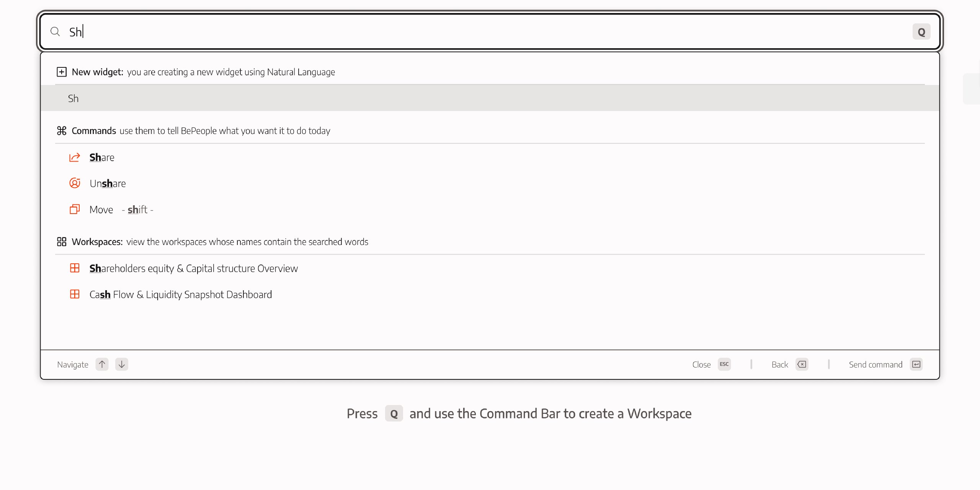The image size is (980, 490).
Task: Open Shareholders equity & Capital structure Overview
Action: [193, 268]
